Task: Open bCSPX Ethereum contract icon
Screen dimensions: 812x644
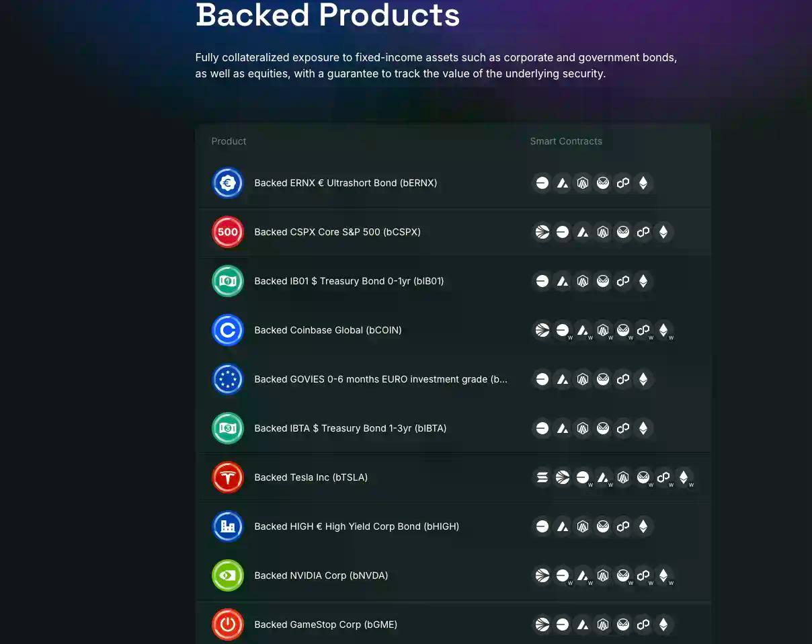Action: pyautogui.click(x=663, y=232)
